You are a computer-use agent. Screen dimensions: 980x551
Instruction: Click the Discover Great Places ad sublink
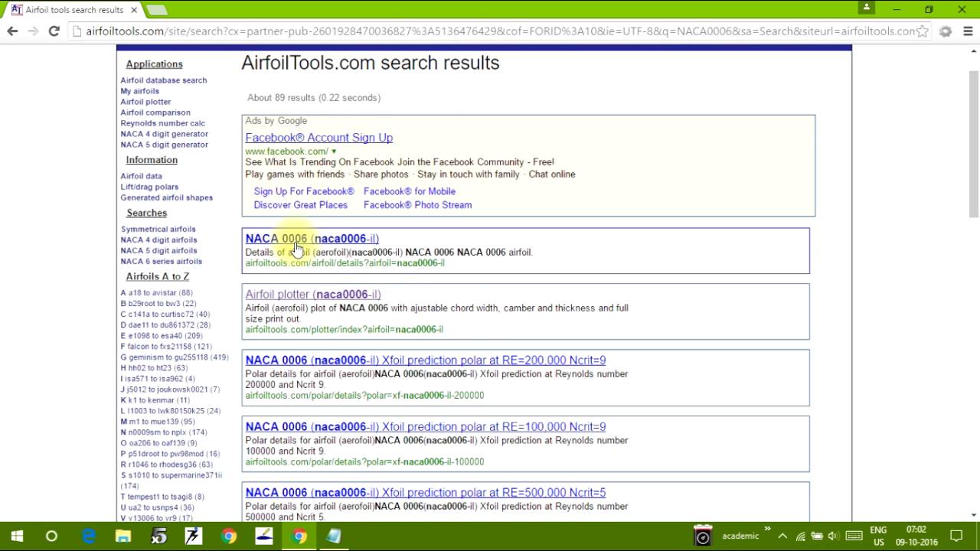pyautogui.click(x=300, y=205)
